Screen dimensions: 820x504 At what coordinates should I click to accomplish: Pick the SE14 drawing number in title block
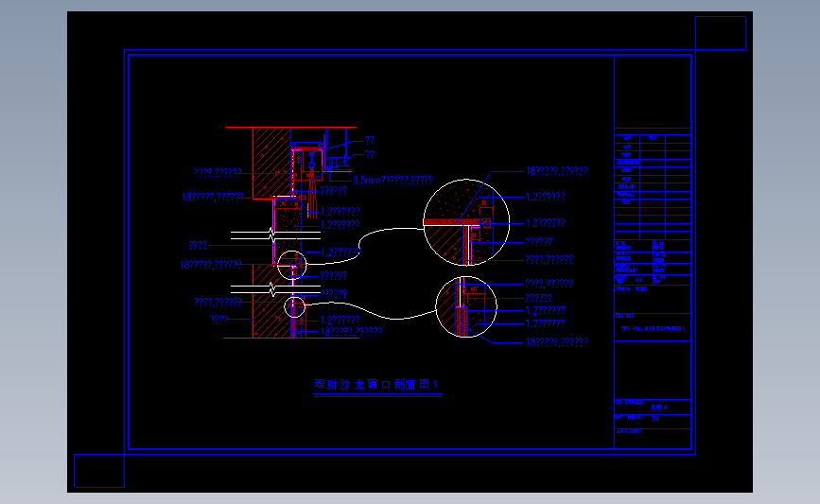click(x=659, y=408)
